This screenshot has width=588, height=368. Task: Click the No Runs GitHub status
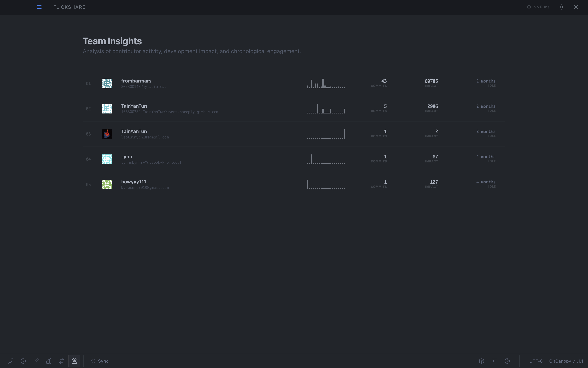coord(538,7)
